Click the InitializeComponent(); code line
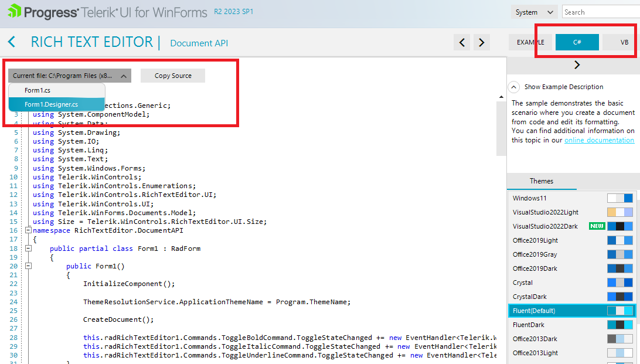The width and height of the screenshot is (640, 364). [129, 284]
